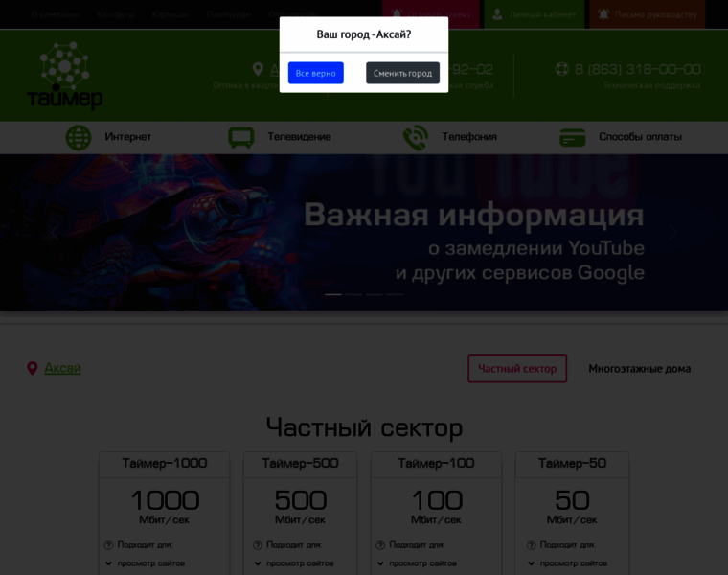Image resolution: width=728 pixels, height=575 pixels.
Task: Open the Телефония menu section
Action: coord(469,136)
